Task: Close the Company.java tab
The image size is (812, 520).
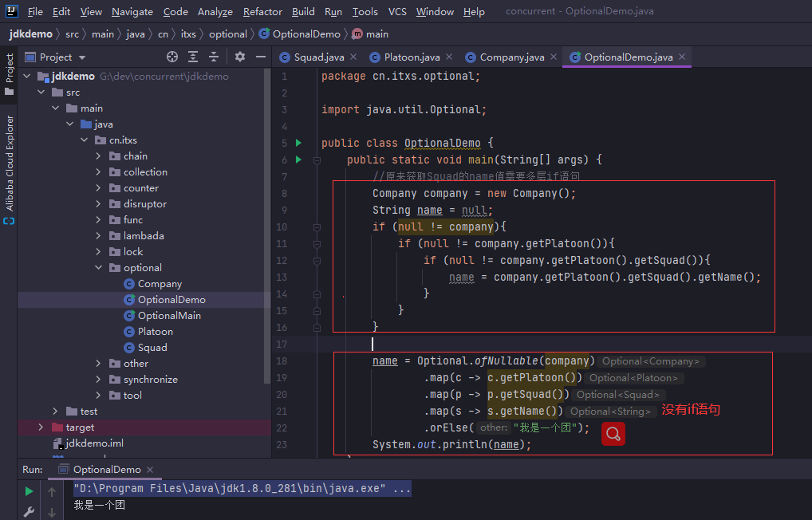Action: point(554,57)
